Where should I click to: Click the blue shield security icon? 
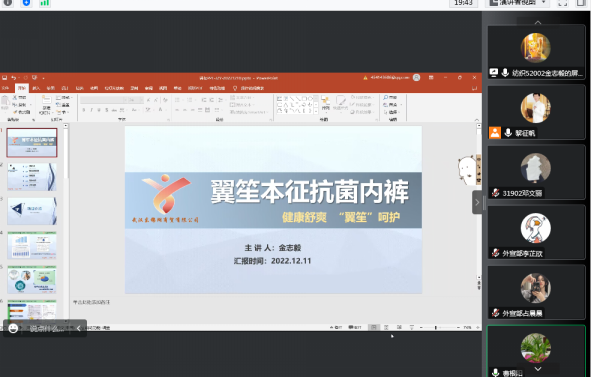26,3
